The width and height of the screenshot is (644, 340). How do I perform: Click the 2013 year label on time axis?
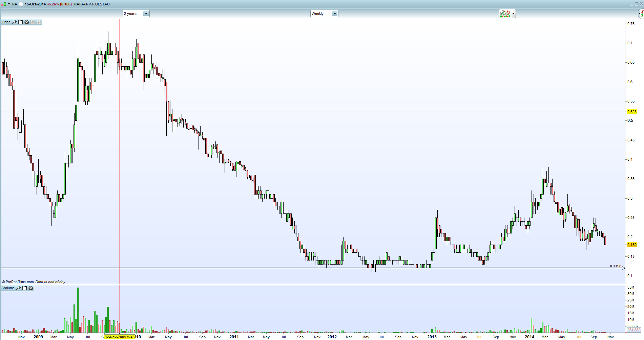[x=432, y=337]
